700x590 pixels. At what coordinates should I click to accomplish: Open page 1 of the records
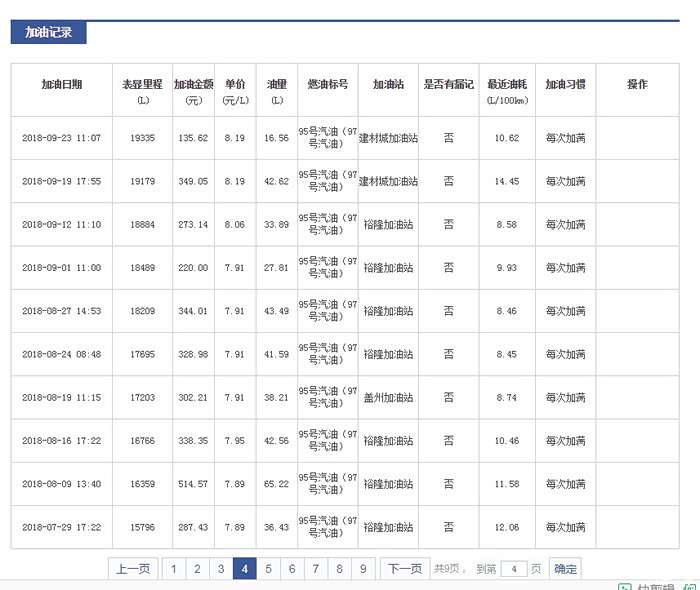click(173, 569)
